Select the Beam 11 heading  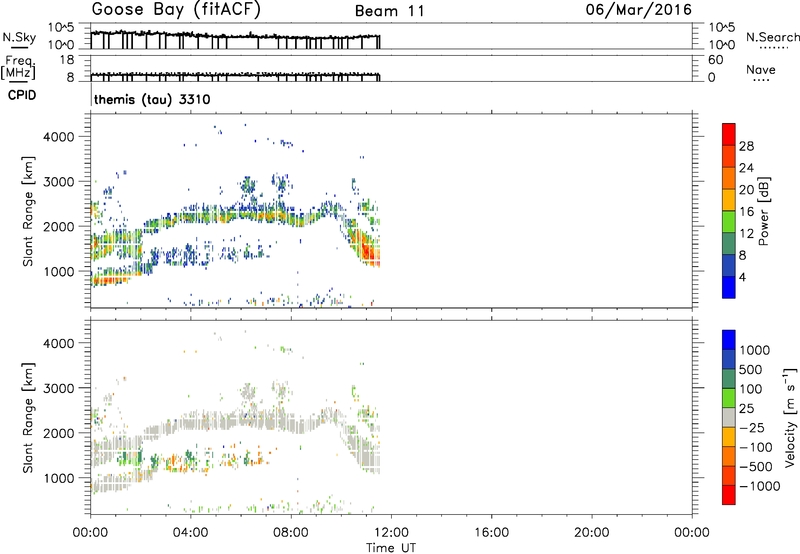tap(390, 11)
